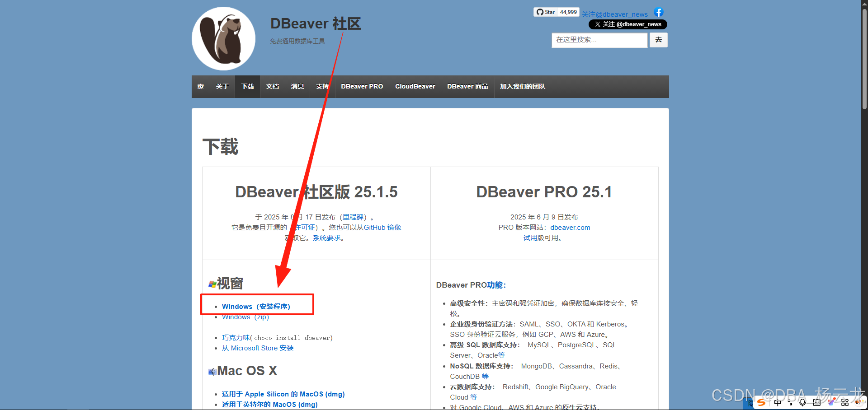Click the X 关注 @dbeaver_news button
This screenshot has width=868, height=410.
click(628, 24)
